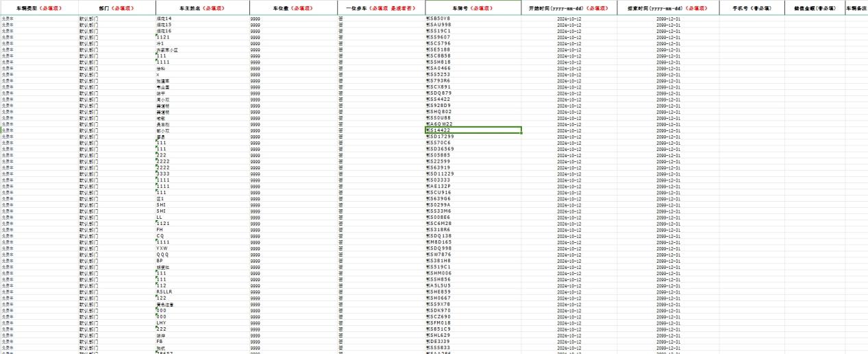Select the 手机号 header cell
Screen dimensions: 868x354
click(x=752, y=8)
